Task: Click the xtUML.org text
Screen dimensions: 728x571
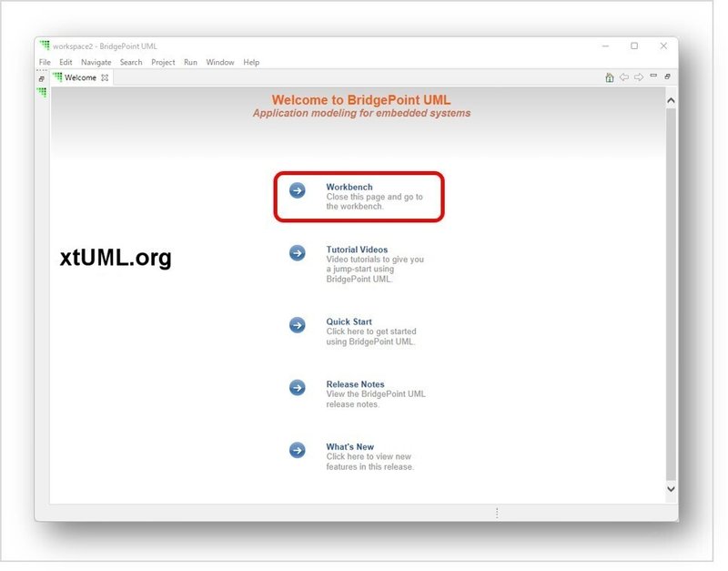Action: pos(116,258)
